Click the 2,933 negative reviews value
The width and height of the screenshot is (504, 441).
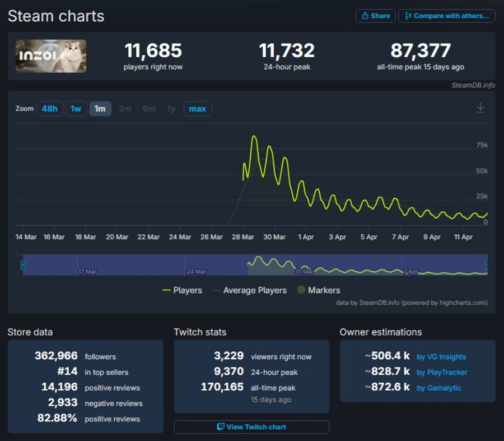tap(63, 402)
